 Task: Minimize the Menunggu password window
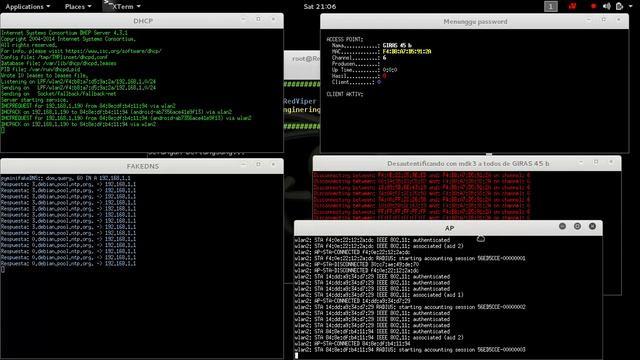pyautogui.click(x=589, y=20)
